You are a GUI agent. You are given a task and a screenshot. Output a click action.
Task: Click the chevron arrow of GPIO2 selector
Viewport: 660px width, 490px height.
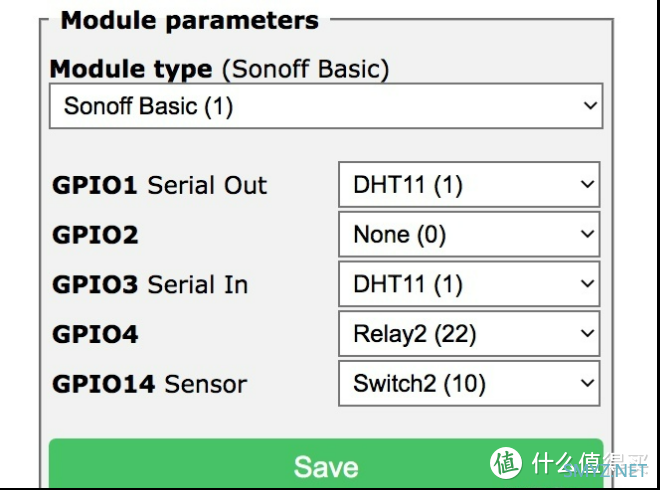click(x=587, y=234)
